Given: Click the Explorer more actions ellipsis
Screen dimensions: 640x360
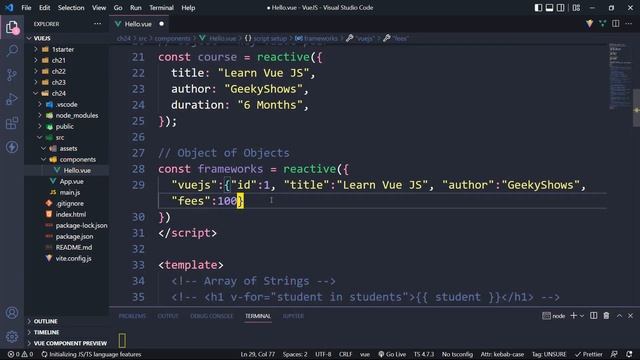Looking at the screenshot, I should click(97, 24).
